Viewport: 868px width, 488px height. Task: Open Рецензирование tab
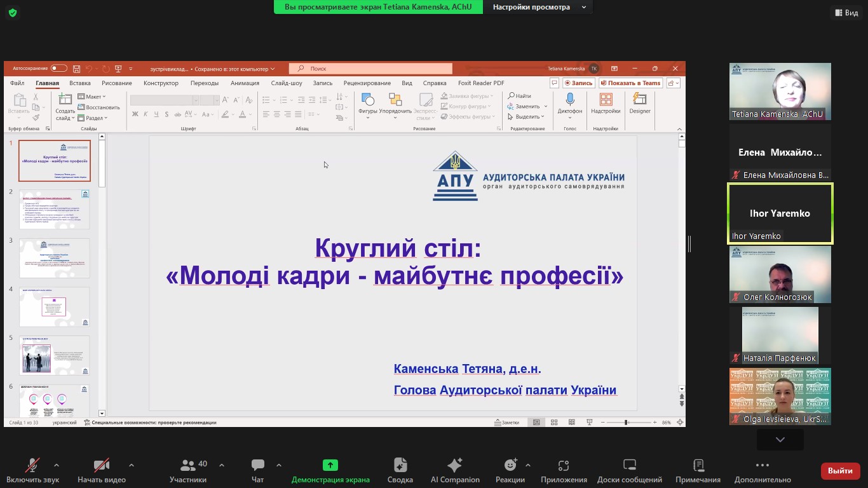[x=367, y=83]
